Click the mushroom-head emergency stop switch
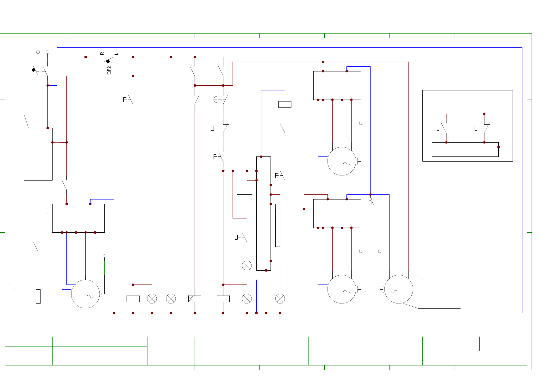The width and height of the screenshot is (555, 392). pos(221,100)
